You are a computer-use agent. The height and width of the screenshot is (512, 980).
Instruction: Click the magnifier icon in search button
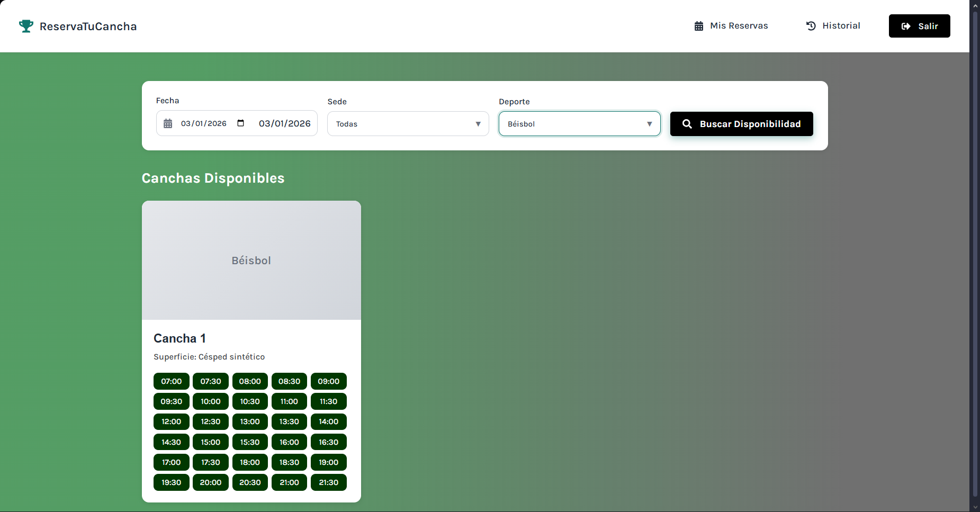(687, 124)
